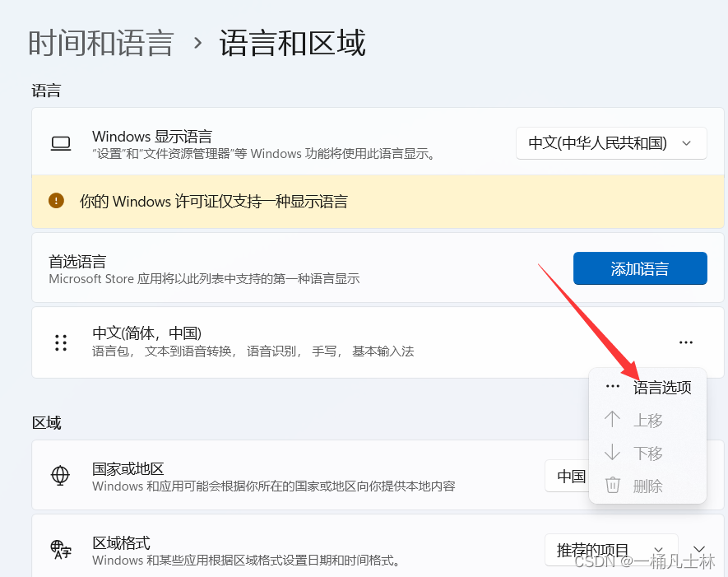728x577 pixels.
Task: Expand the 区域格式 section chevron
Action: point(699,550)
